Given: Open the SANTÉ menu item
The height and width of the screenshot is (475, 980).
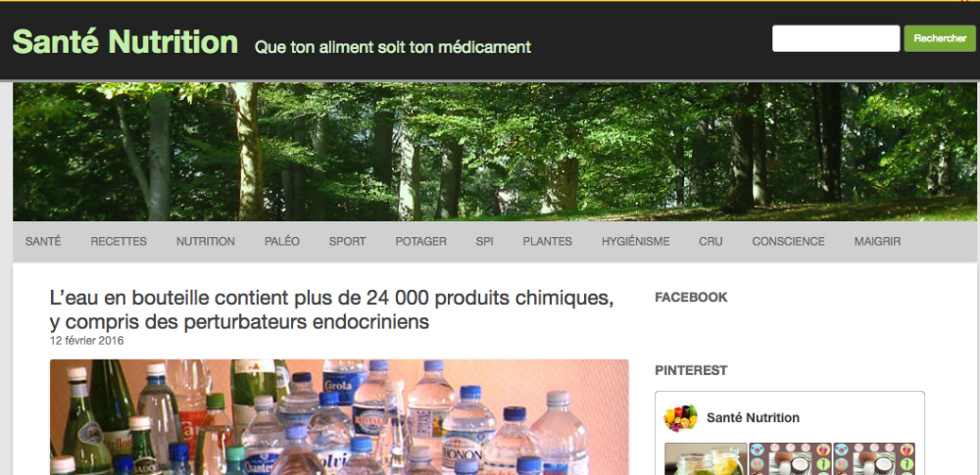Looking at the screenshot, I should pyautogui.click(x=43, y=241).
